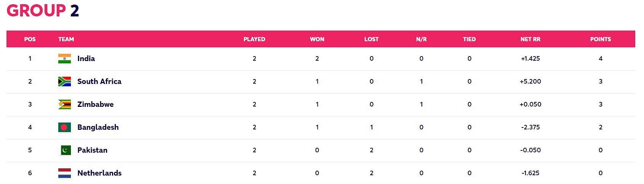
Task: Click the WON column header
Action: 317,39
